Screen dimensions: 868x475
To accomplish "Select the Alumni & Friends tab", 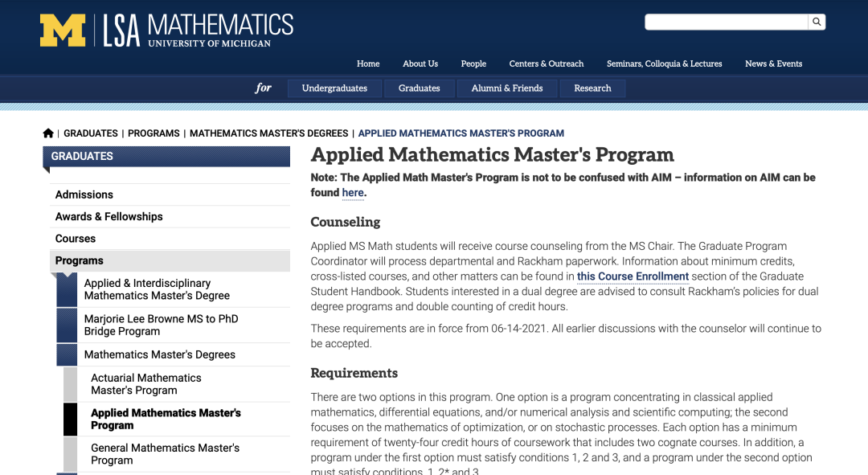I will pos(507,88).
